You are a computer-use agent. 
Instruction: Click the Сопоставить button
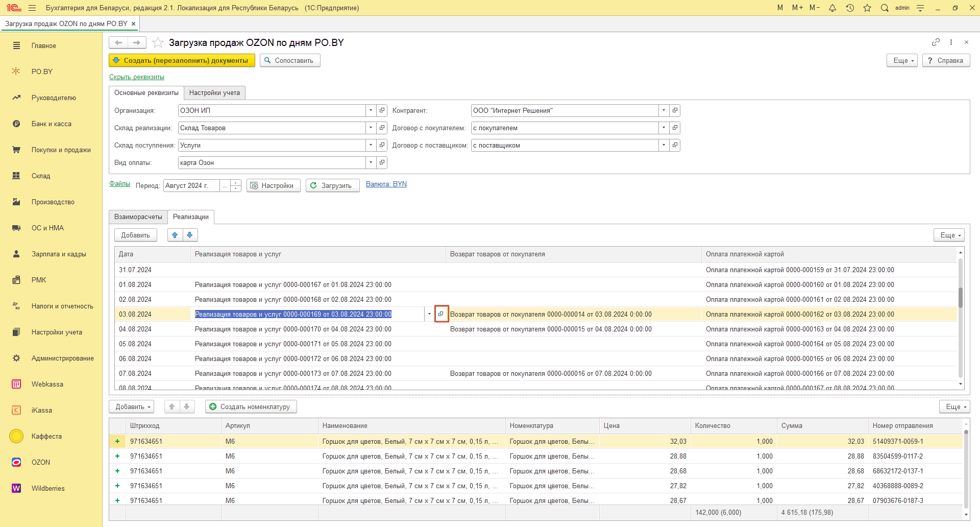[290, 60]
